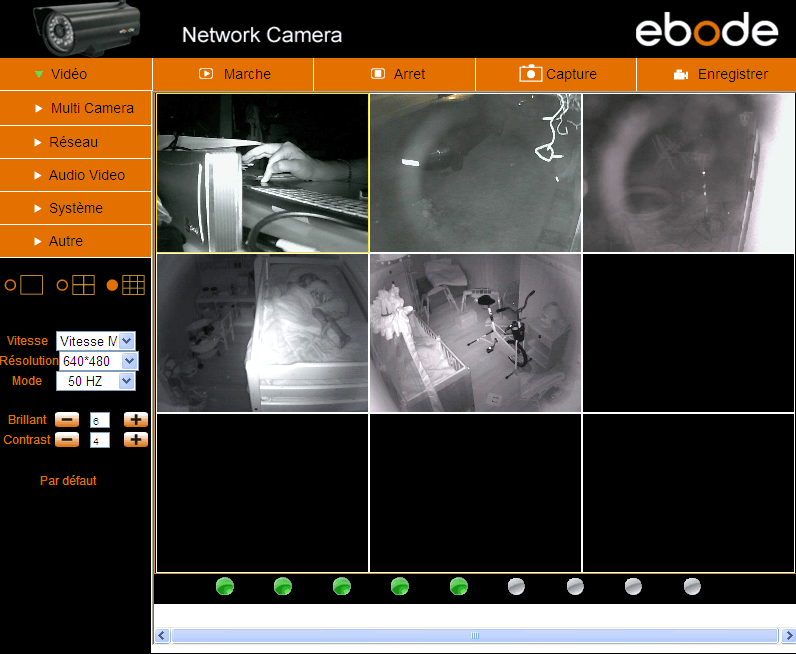The height and width of the screenshot is (654, 796).
Task: Select the nine camera view radio button
Action: [112, 285]
